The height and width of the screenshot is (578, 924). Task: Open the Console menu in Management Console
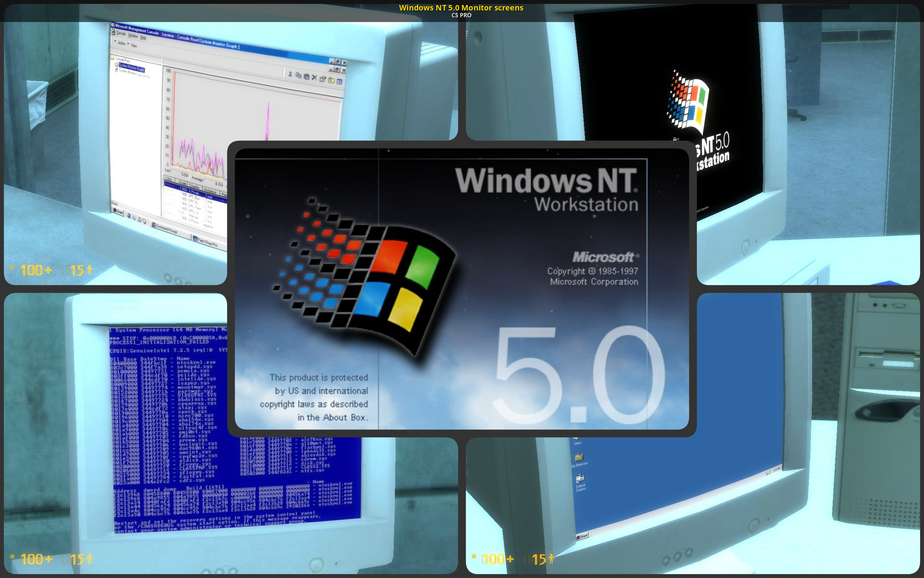point(121,34)
